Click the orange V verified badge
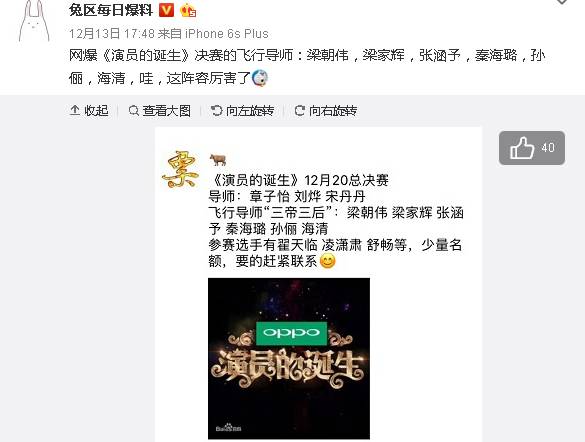 166,10
